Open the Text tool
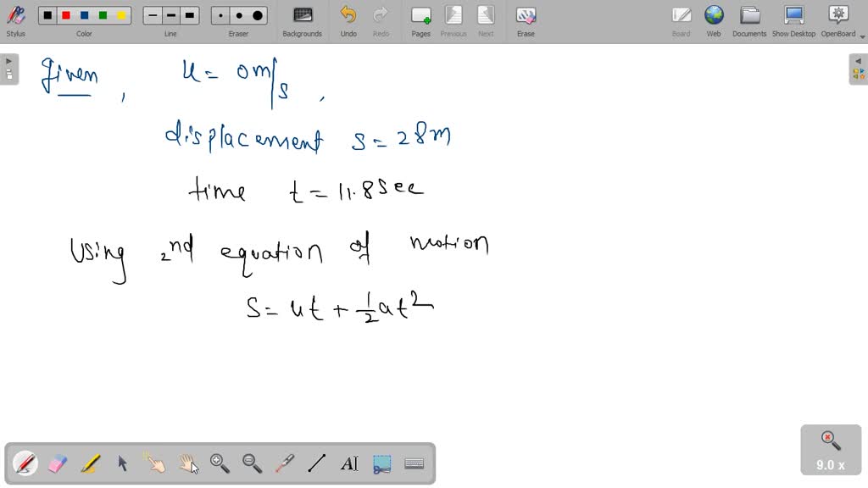 350,463
